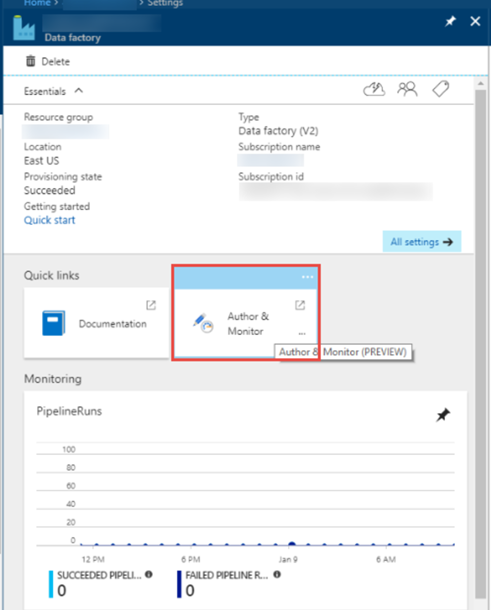Click the scrollbar up arrow
Image resolution: width=491 pixels, height=610 pixels.
point(481,83)
